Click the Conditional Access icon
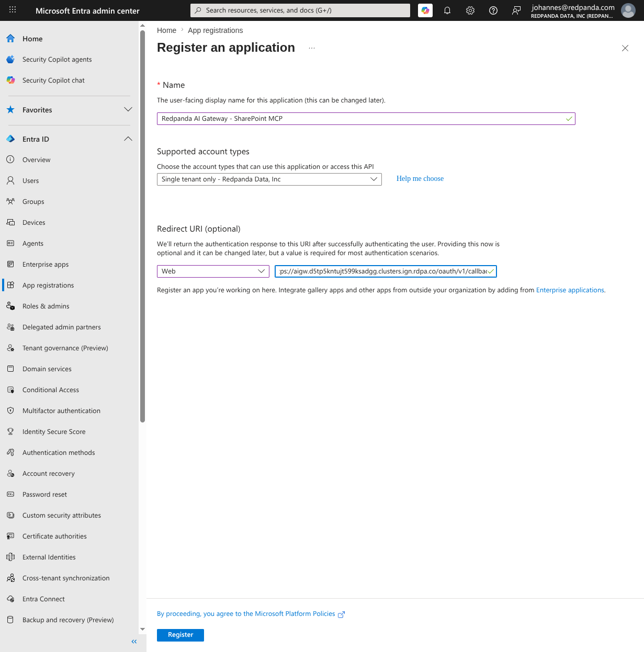644x652 pixels. (10, 390)
